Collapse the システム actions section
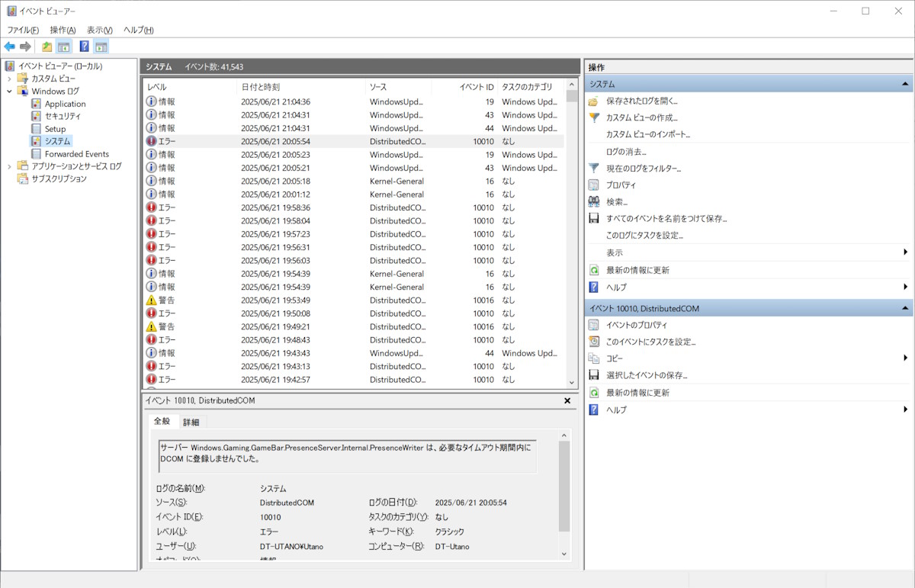 tap(905, 84)
